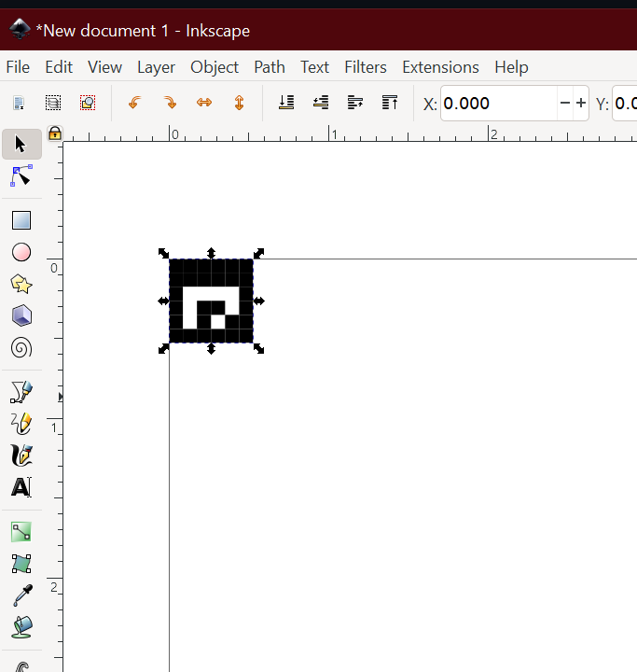Flip selection horizontally
The image size is (637, 672).
(x=204, y=103)
